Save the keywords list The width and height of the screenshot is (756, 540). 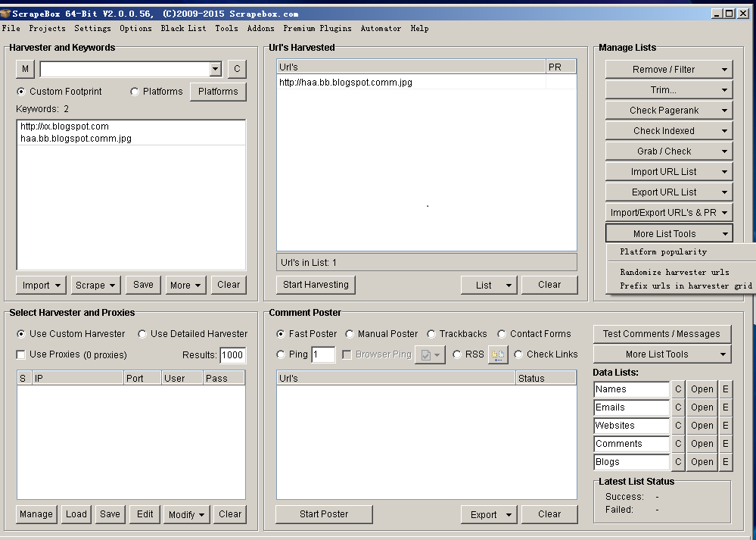(x=143, y=285)
